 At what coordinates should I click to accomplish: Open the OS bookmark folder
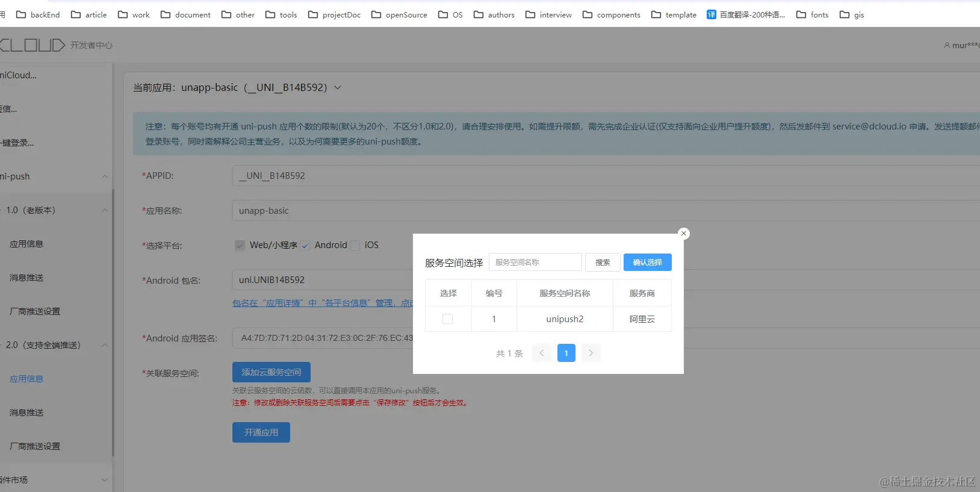tap(450, 14)
